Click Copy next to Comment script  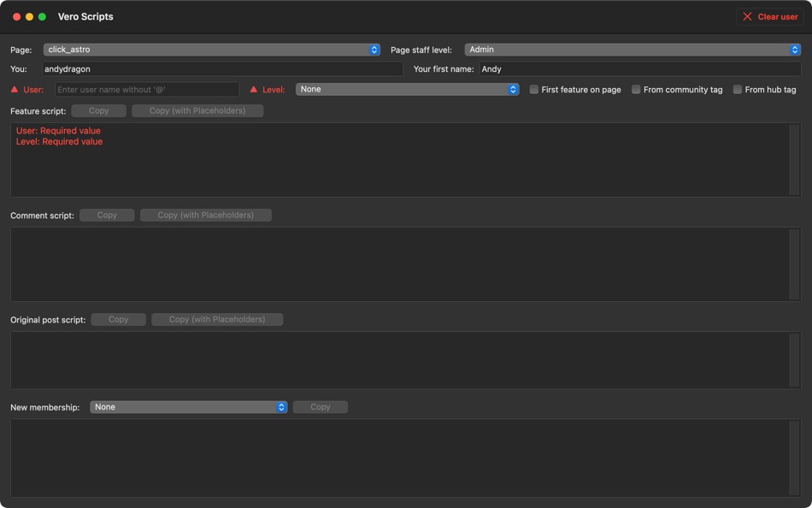coord(106,215)
